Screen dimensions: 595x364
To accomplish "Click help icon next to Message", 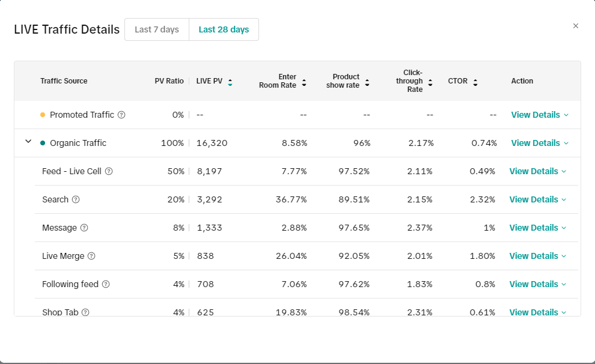I will (84, 228).
